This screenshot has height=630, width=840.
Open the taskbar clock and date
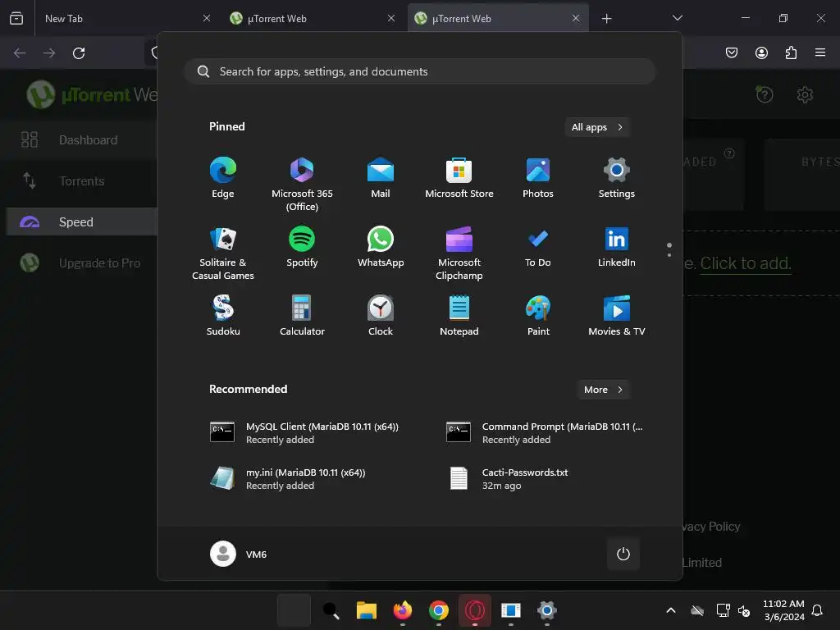(783, 610)
